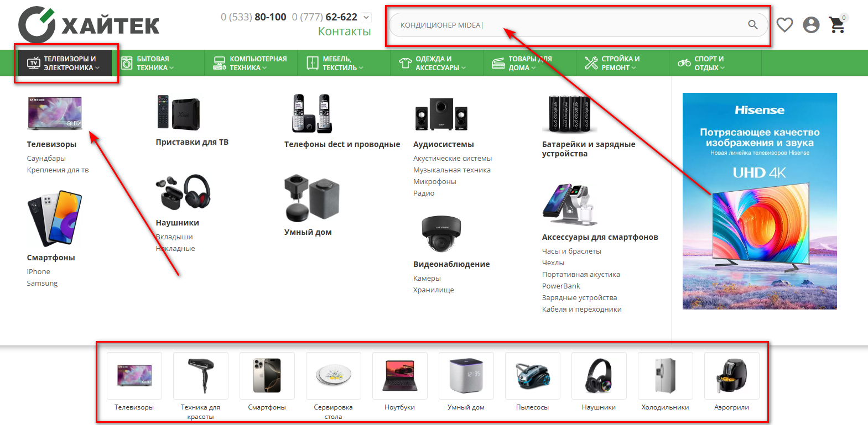Click the smartphones category image
The height and width of the screenshot is (425, 868).
[x=55, y=218]
